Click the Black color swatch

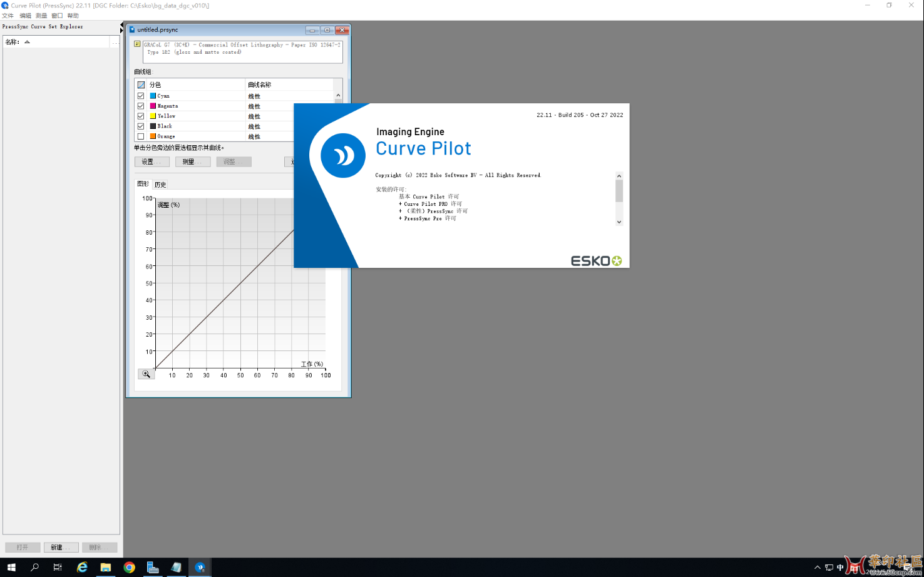coord(153,126)
